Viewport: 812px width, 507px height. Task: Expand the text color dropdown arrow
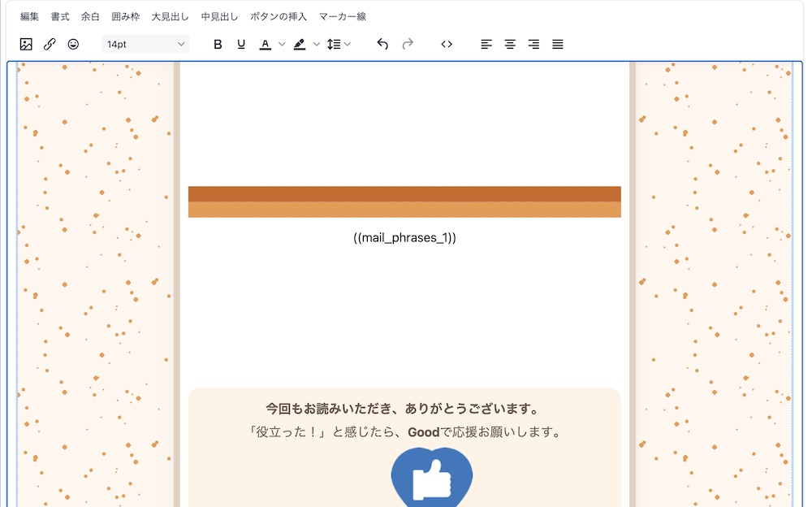tap(282, 45)
